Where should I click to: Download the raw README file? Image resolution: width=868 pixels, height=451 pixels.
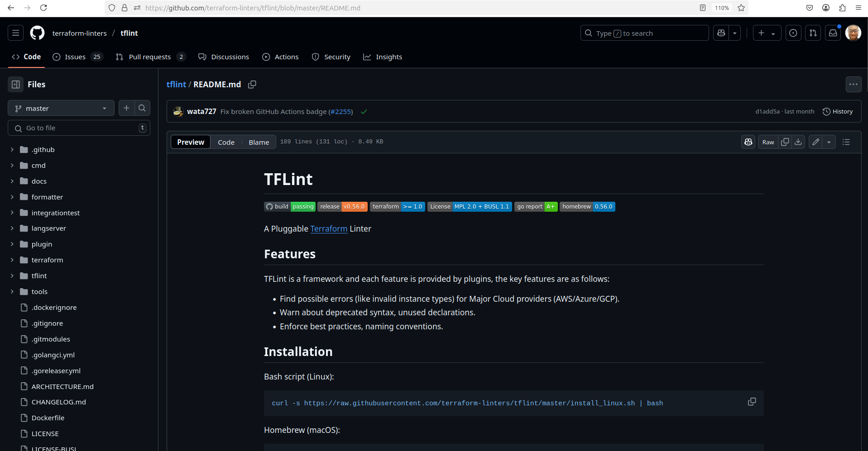pyautogui.click(x=798, y=142)
